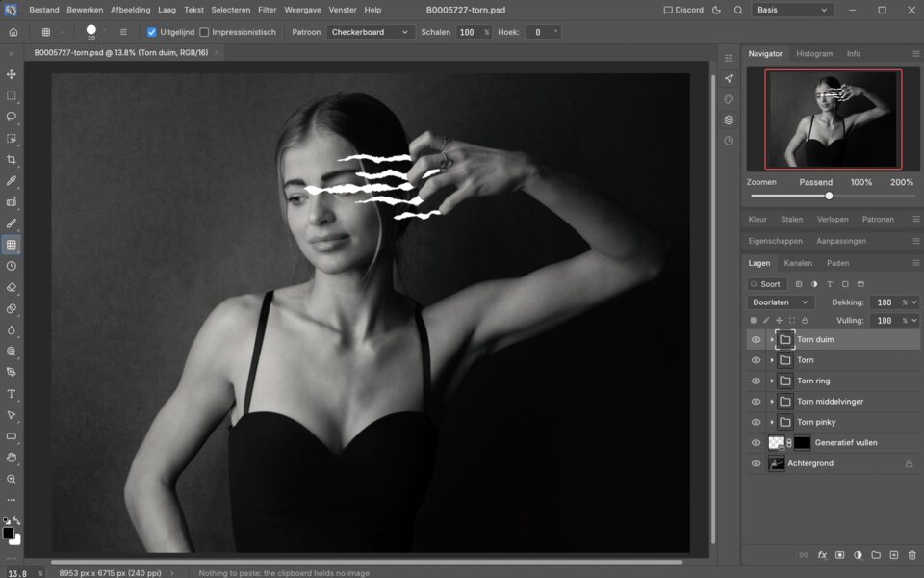Select the Eyedropper tool
924x578 pixels.
(12, 181)
